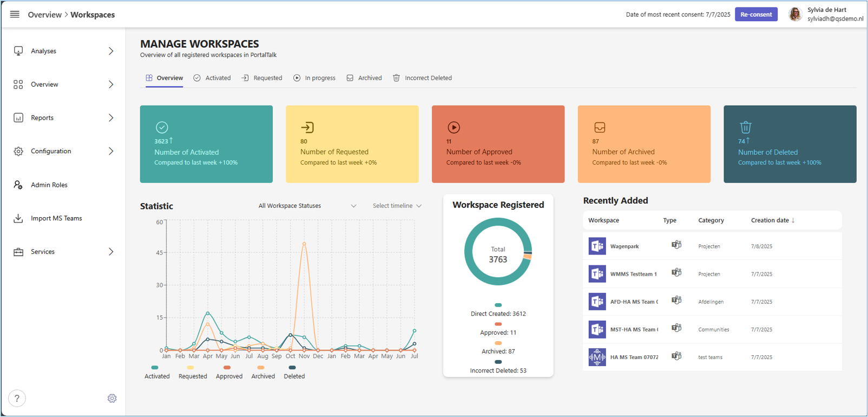Click the help question mark icon
The width and height of the screenshot is (868, 417).
point(17,399)
